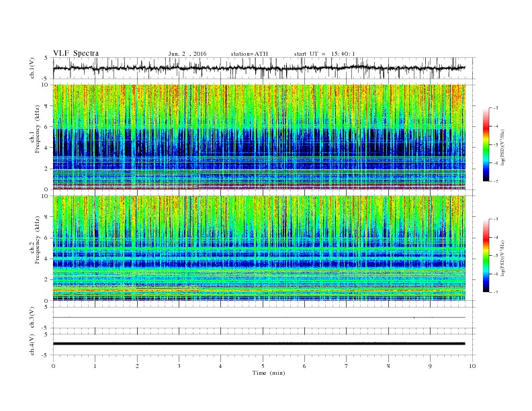This screenshot has height=411, width=532.
Task: Click the '-3' tick on upper color bar
Action: [495, 108]
